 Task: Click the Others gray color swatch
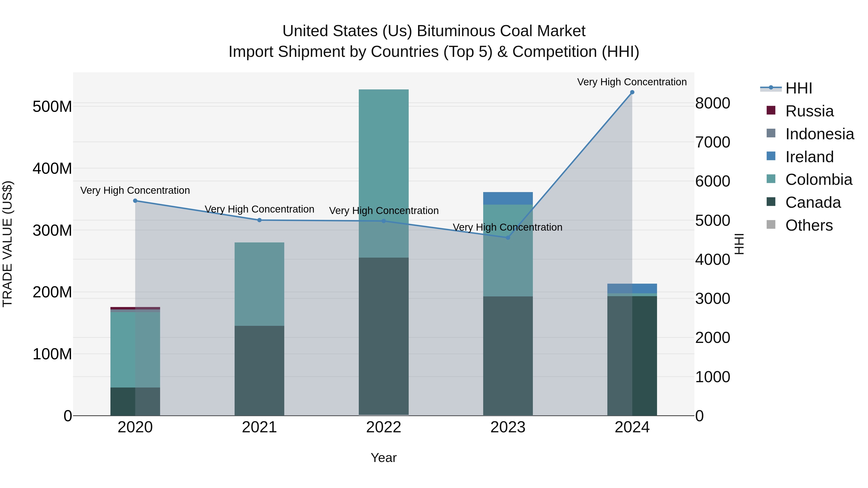[771, 225]
